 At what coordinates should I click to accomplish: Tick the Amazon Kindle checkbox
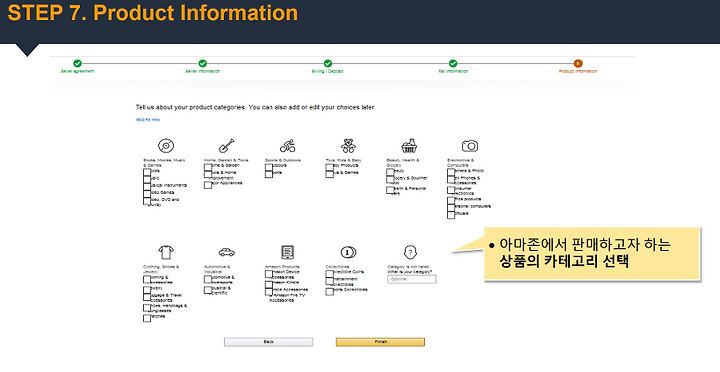coord(269,284)
